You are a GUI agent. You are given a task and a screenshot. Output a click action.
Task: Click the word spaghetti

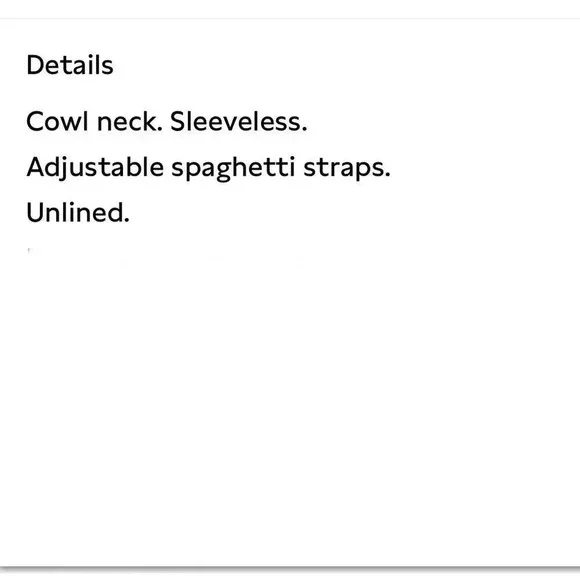click(233, 168)
